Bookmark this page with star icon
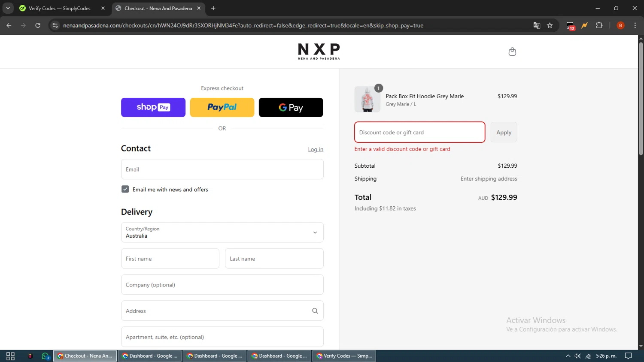 point(550,25)
